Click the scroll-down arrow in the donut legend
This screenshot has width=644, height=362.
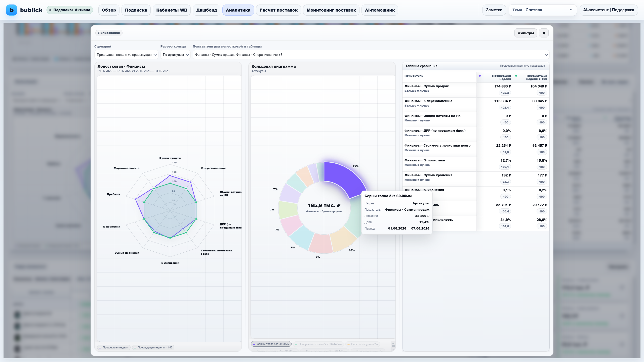(393, 349)
